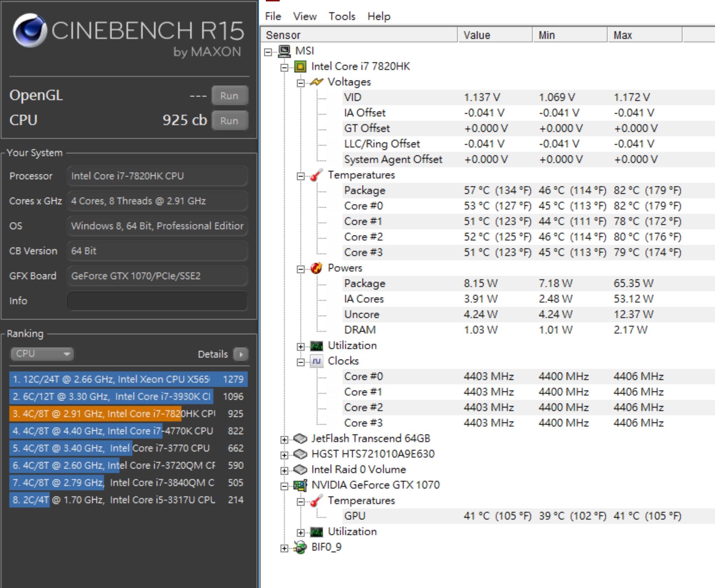The image size is (715, 588).
Task: Expand the HGST HTS721010A9E630 node
Action: pyautogui.click(x=284, y=455)
